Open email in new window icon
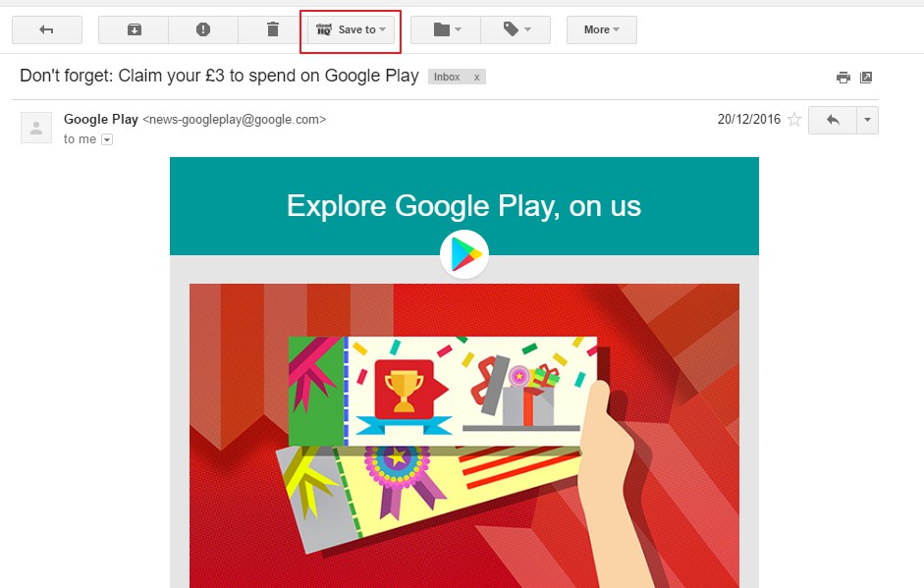Viewport: 924px width, 588px height. [866, 78]
